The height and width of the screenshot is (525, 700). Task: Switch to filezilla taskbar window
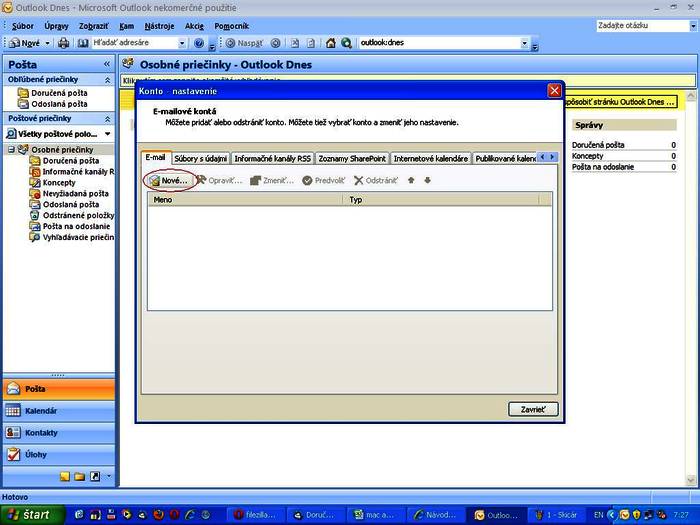(256, 515)
